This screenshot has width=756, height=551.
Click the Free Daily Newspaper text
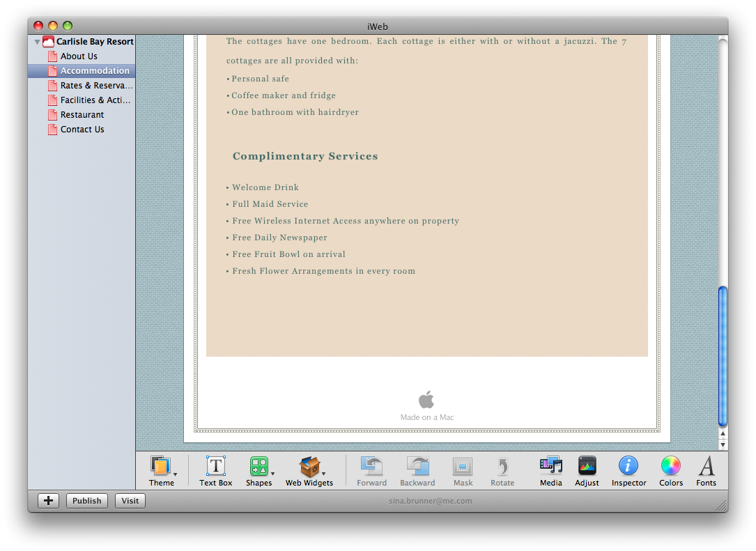(279, 238)
